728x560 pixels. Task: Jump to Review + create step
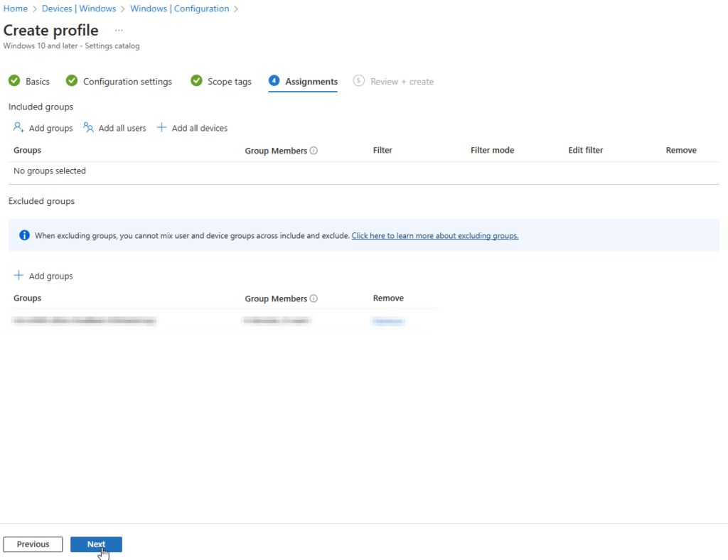pyautogui.click(x=394, y=82)
